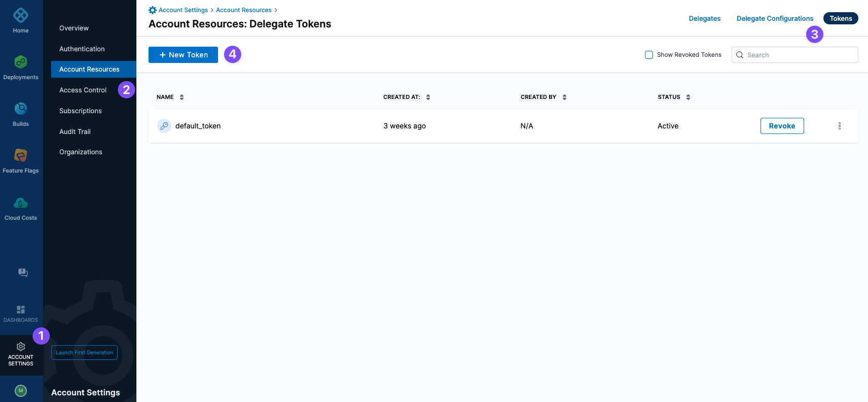The image size is (868, 402).
Task: Sort by Status column arrows
Action: [x=688, y=97]
